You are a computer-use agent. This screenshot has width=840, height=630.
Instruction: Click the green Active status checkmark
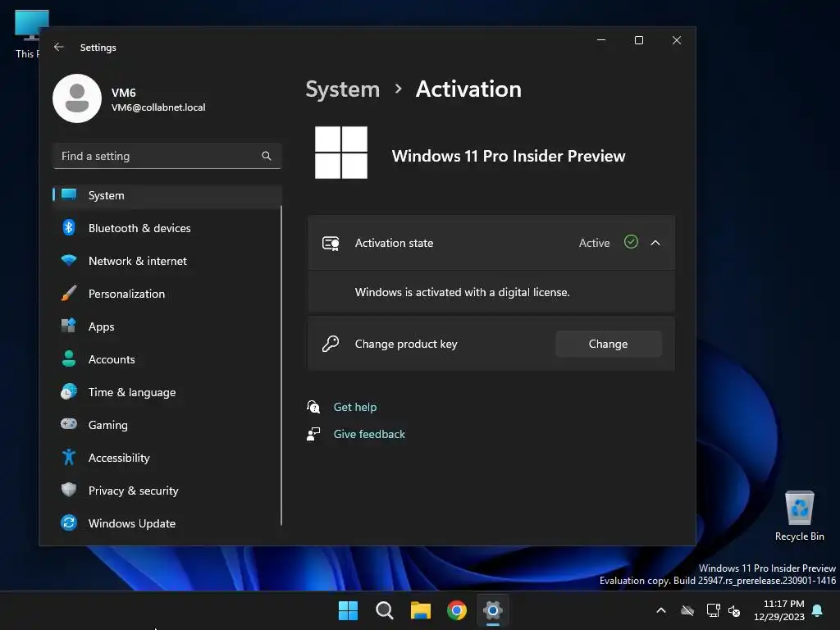click(631, 242)
